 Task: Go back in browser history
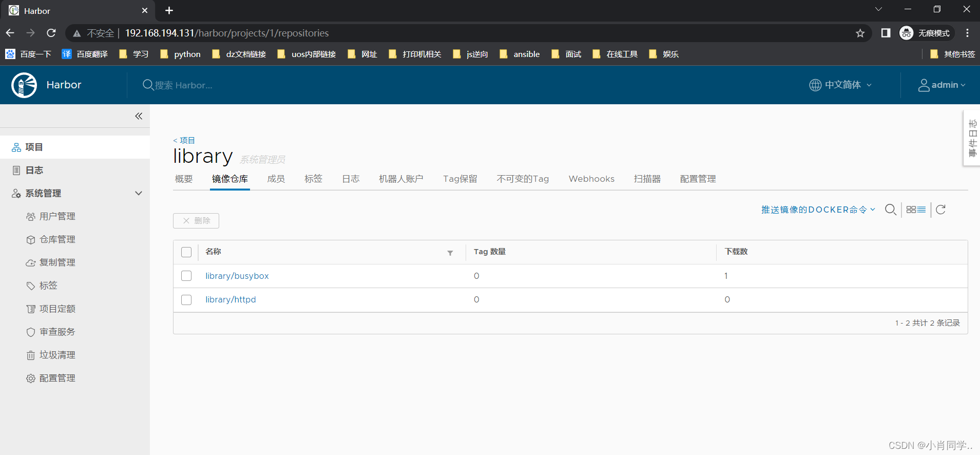click(x=10, y=33)
